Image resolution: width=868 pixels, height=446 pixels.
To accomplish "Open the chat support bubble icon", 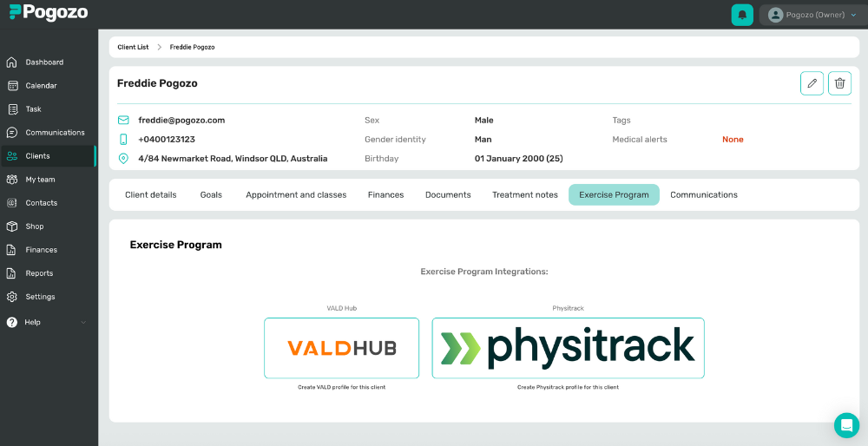I will tap(846, 425).
